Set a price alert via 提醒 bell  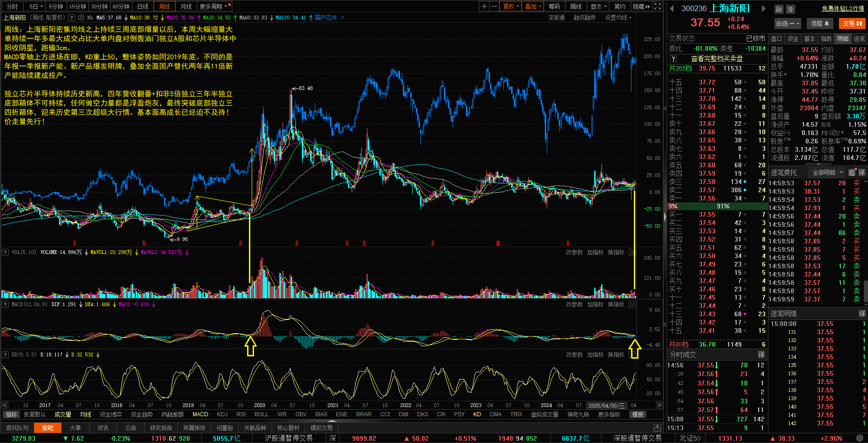pyautogui.click(x=820, y=24)
